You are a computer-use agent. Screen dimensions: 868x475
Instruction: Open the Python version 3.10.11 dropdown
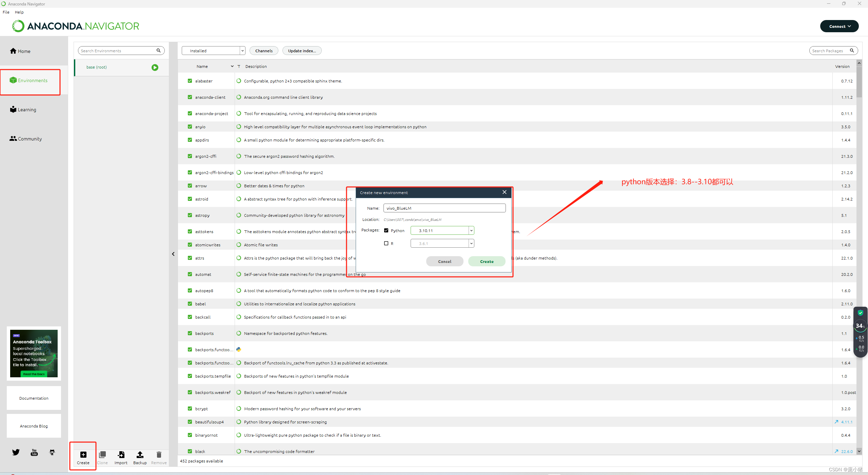tap(471, 231)
